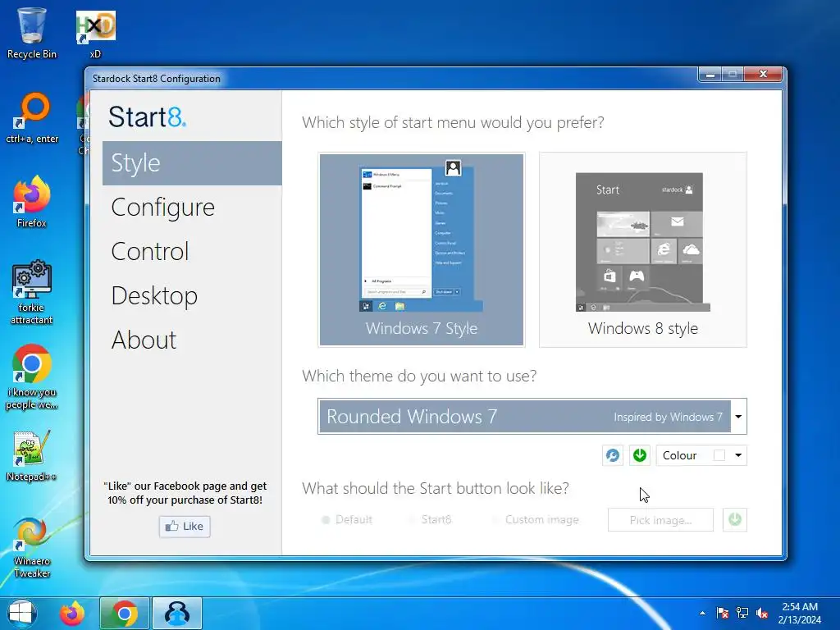Image resolution: width=840 pixels, height=630 pixels.
Task: Click the muted volume tray icon
Action: [x=762, y=613]
